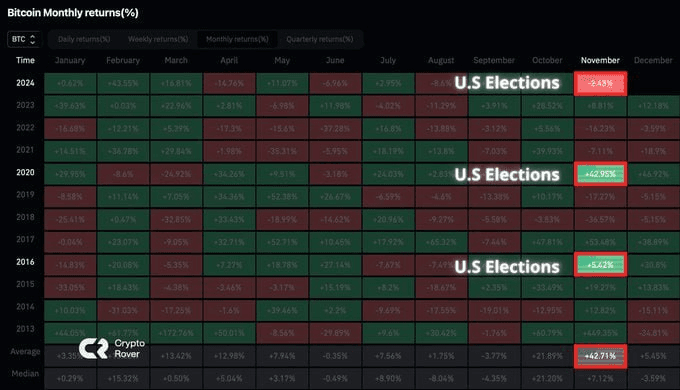This screenshot has height=390, width=680.
Task: Click the December column header
Action: pyautogui.click(x=653, y=60)
